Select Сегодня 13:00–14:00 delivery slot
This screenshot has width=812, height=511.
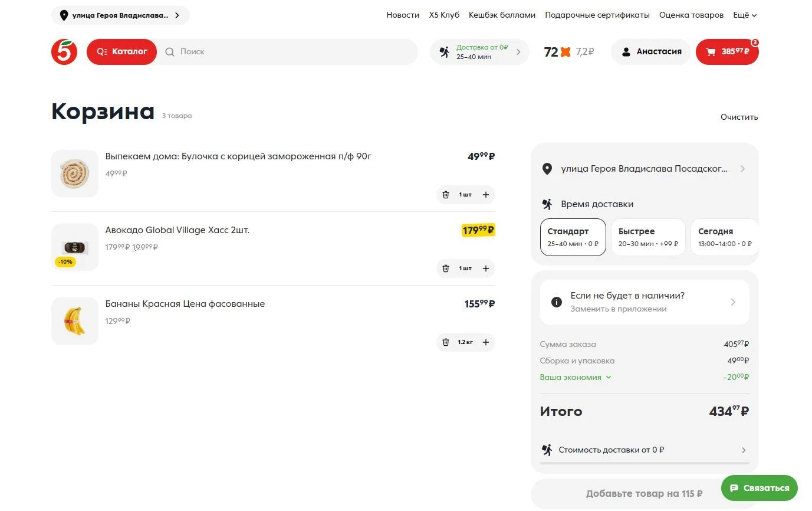tap(725, 237)
